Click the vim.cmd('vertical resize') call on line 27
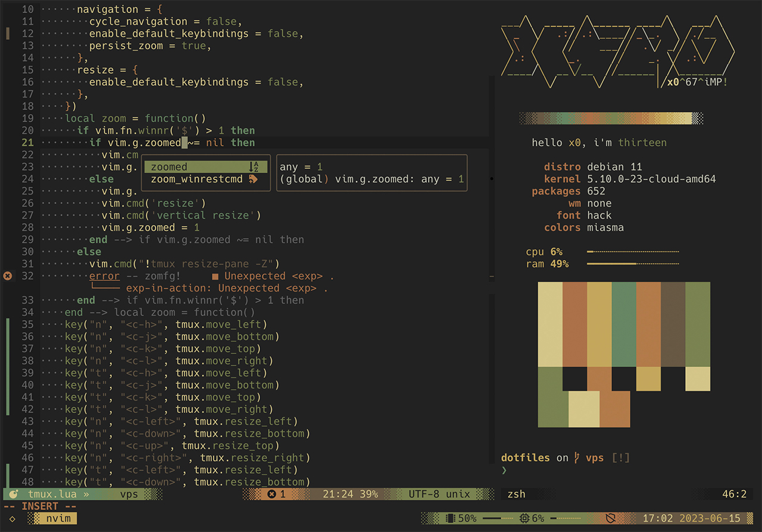Viewport: 762px width, 532px height. 181,215
